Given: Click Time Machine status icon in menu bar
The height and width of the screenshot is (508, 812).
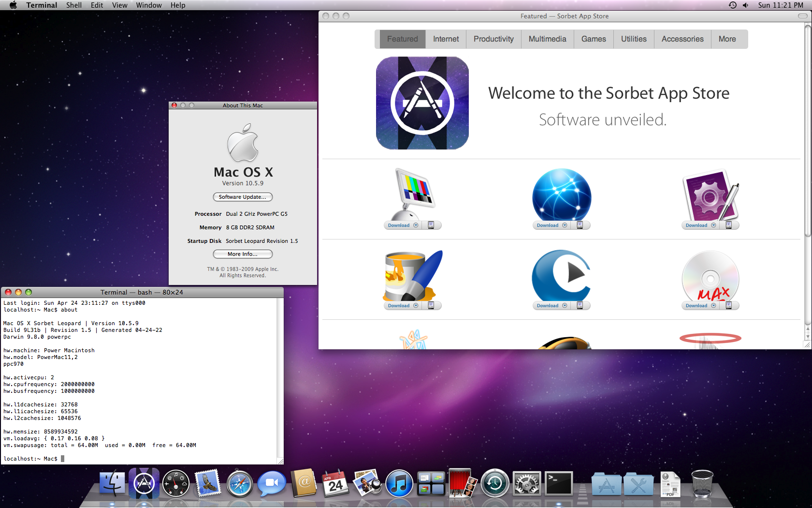Looking at the screenshot, I should tap(733, 5).
